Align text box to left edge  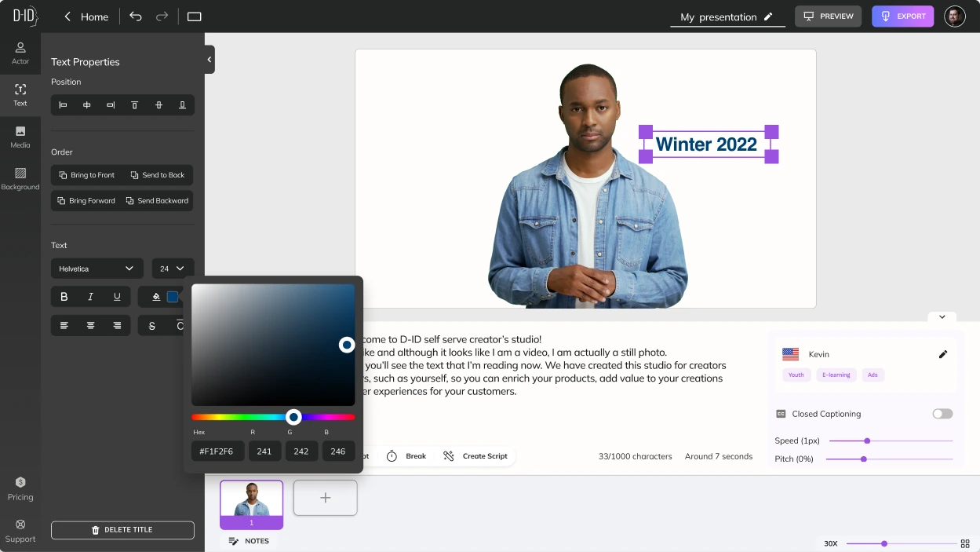coord(63,105)
